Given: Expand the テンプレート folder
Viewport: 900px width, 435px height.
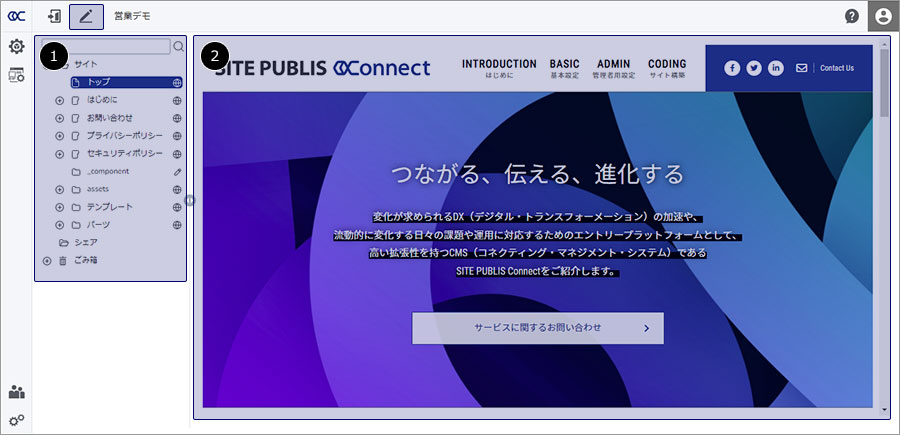Looking at the screenshot, I should point(59,207).
